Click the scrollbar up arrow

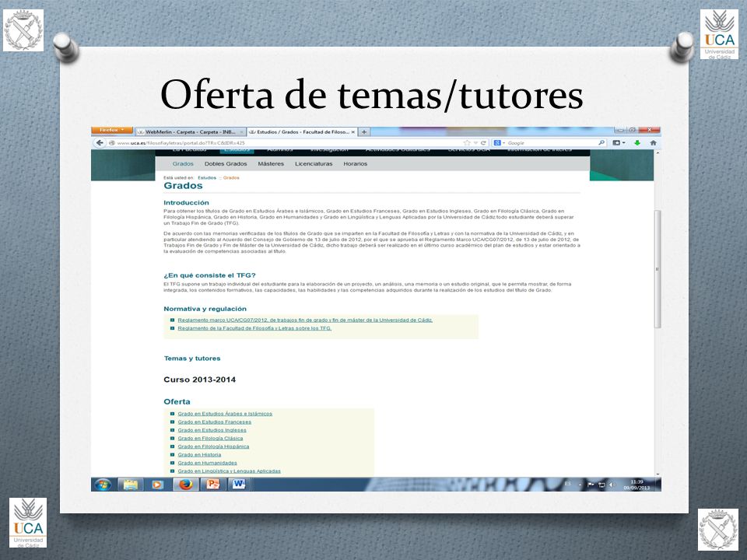pos(658,153)
